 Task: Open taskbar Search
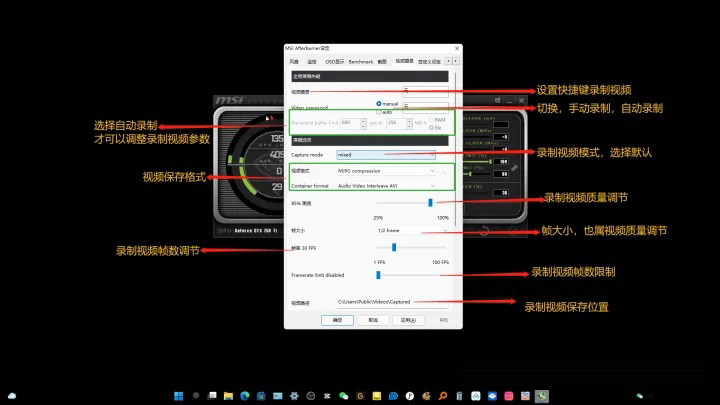195,396
